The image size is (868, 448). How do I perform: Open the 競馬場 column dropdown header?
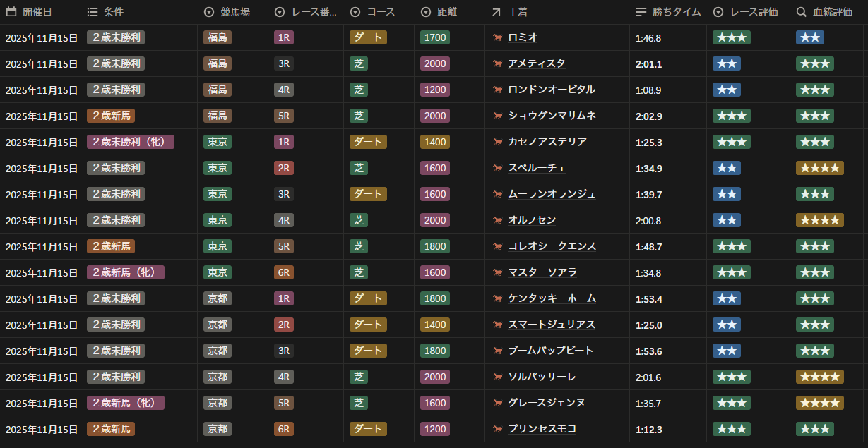click(x=226, y=12)
